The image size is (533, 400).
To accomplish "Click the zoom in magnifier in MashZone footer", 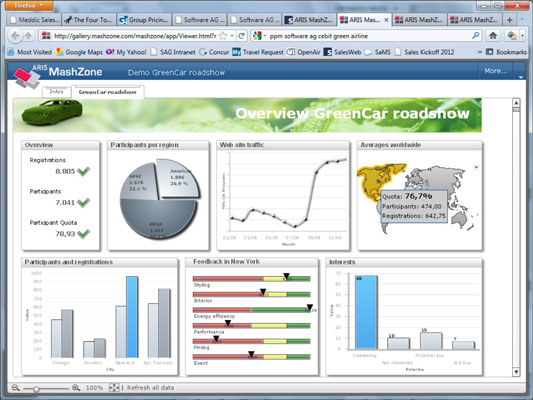I will (76, 387).
